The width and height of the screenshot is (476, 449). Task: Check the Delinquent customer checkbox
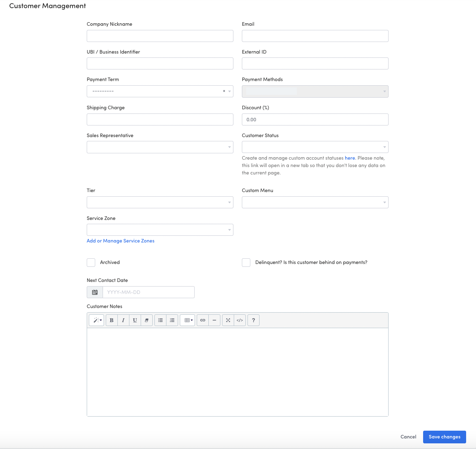click(246, 263)
